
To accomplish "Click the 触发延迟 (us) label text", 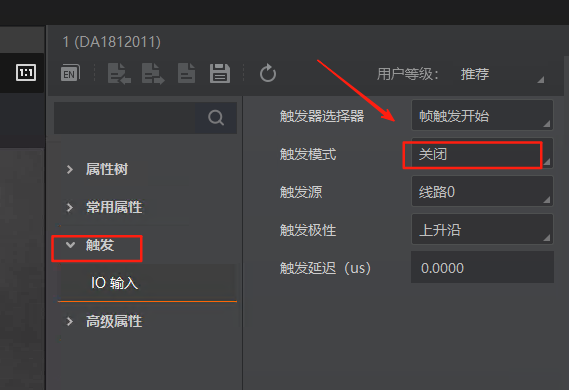I will (x=326, y=268).
